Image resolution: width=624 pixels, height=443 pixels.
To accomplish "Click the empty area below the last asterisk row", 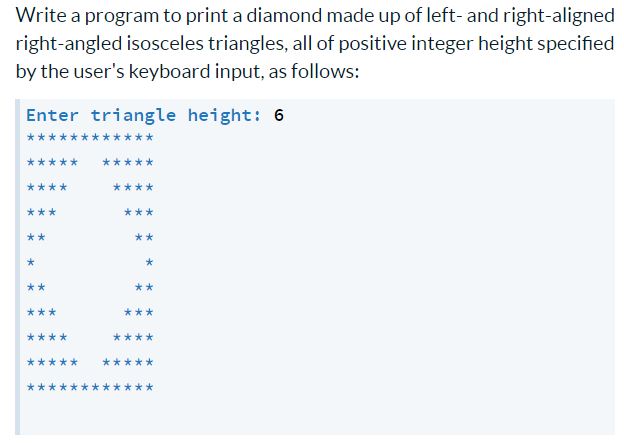I will 317,414.
